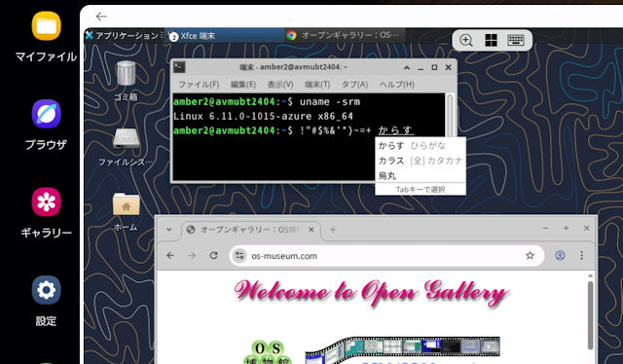Open site information icon in address bar
Viewport: 623px width, 364px height.
coord(239,256)
